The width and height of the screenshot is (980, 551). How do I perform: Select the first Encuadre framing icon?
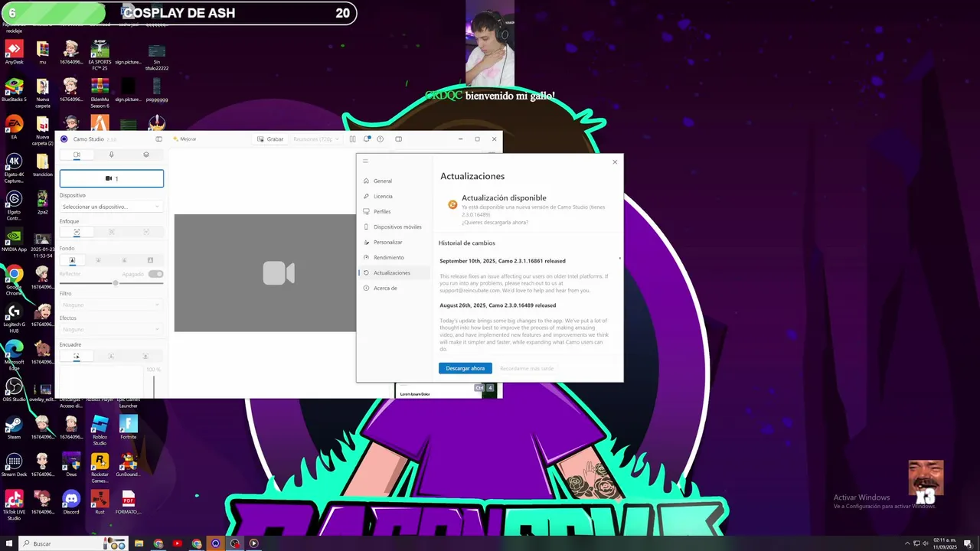tap(77, 357)
